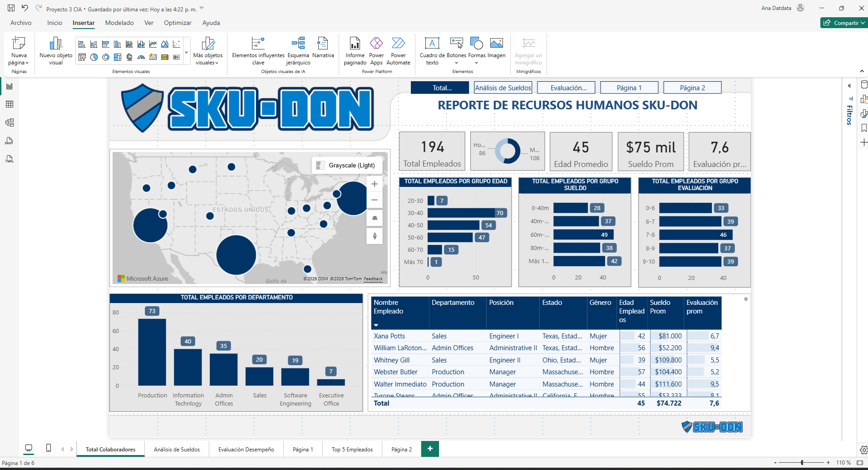The image size is (868, 470).
Task: Toggle the map locate control
Action: [x=375, y=236]
